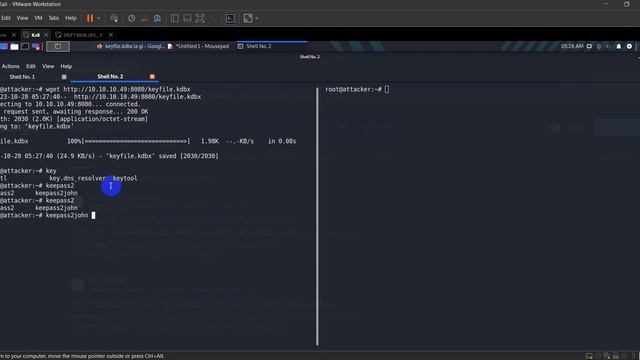Click the power/session icon in Kali panel

click(x=629, y=47)
